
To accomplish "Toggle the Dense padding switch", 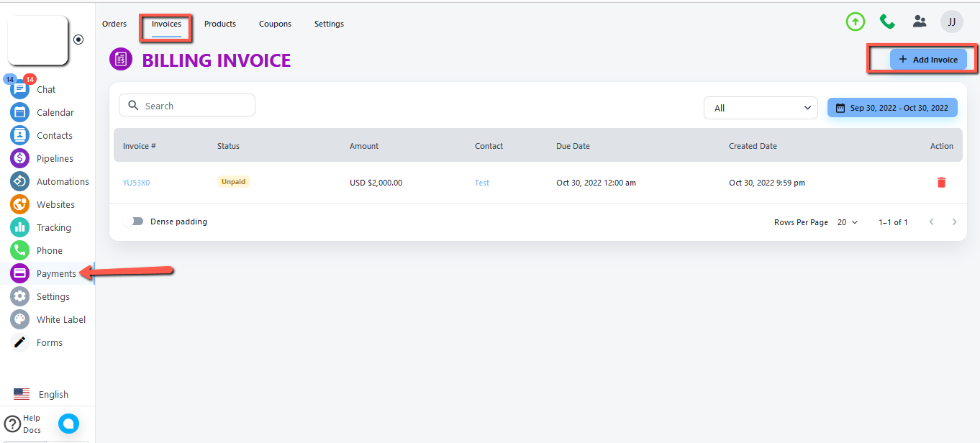I will pos(133,221).
